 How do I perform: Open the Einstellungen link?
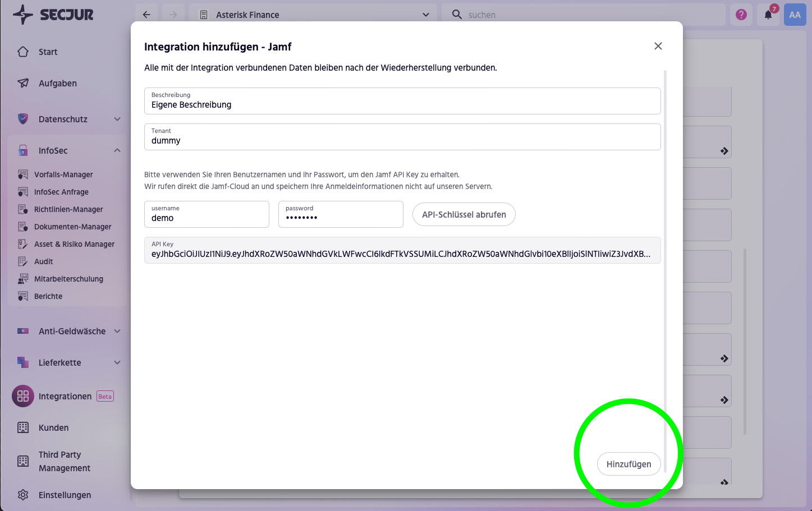pos(65,495)
